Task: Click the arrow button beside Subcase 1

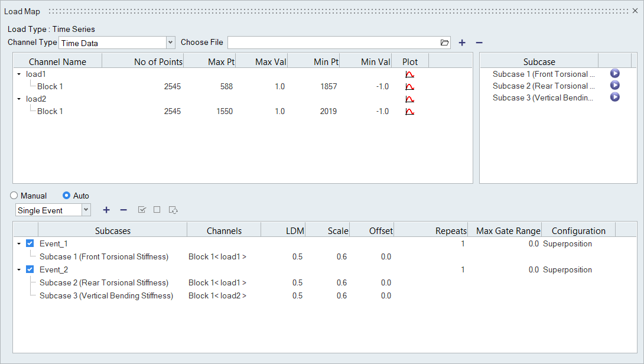Action: pos(614,74)
